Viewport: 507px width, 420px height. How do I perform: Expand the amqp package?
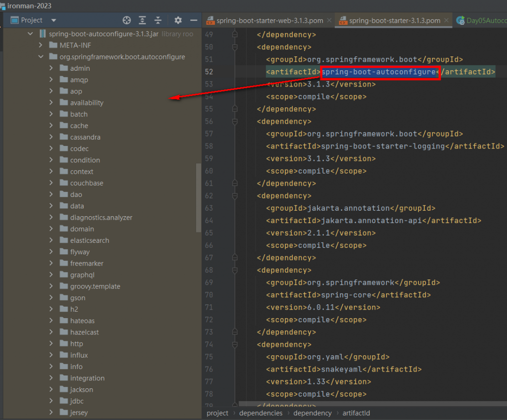(51, 80)
